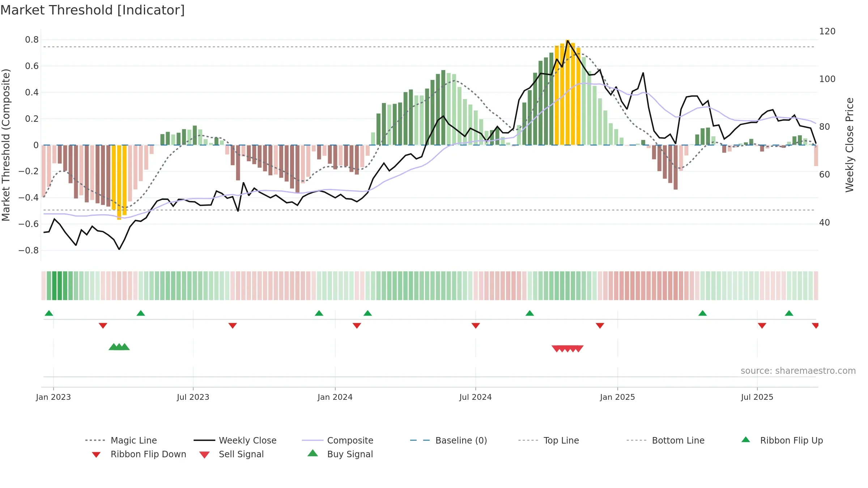868x488 pixels.
Task: Click the Market Threshold (Composite) axis title
Action: pyautogui.click(x=6, y=145)
